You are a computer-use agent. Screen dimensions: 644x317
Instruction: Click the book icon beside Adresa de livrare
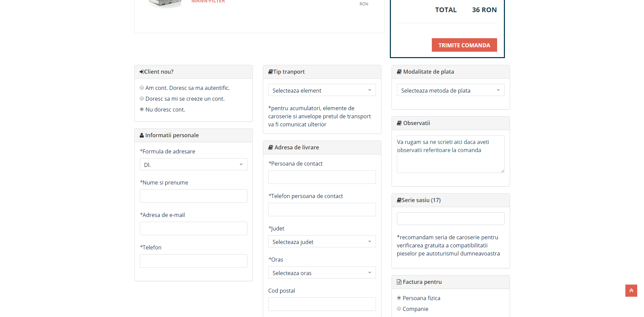pos(270,147)
